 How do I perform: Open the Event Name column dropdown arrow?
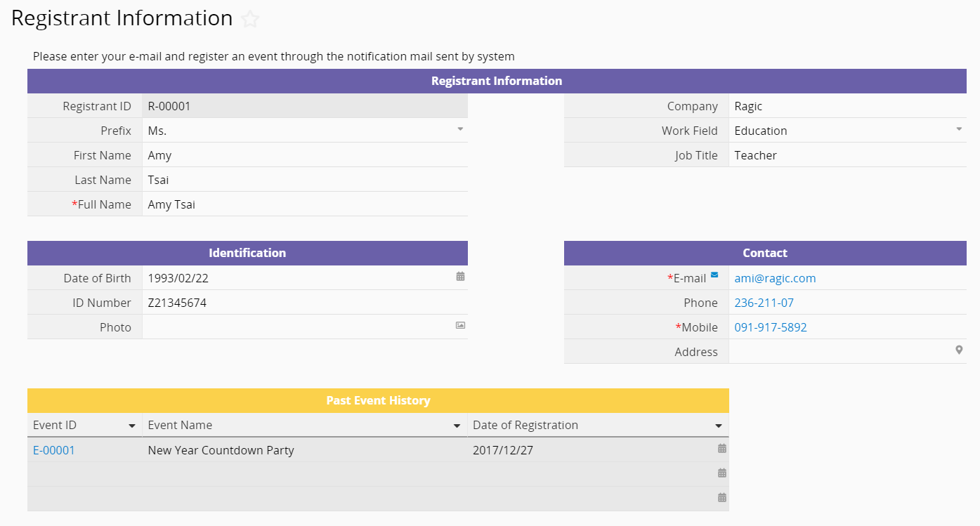pos(457,426)
